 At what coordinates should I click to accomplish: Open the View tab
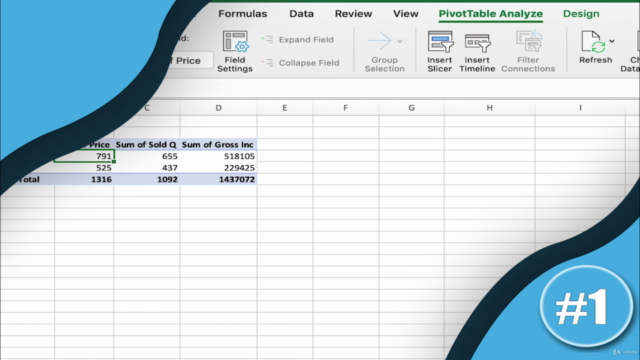[405, 13]
